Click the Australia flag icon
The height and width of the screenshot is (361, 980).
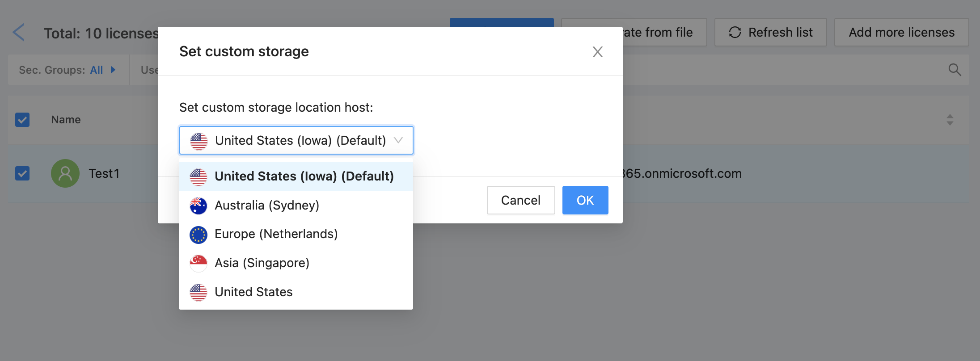pos(199,206)
